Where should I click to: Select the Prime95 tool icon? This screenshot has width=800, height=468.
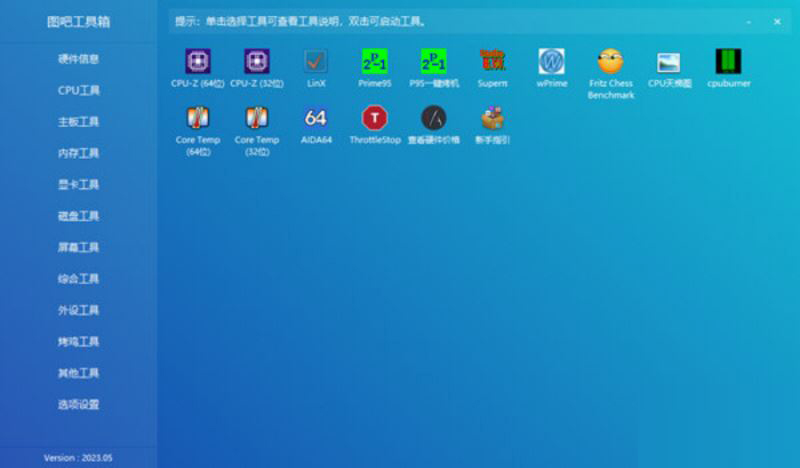tap(374, 61)
